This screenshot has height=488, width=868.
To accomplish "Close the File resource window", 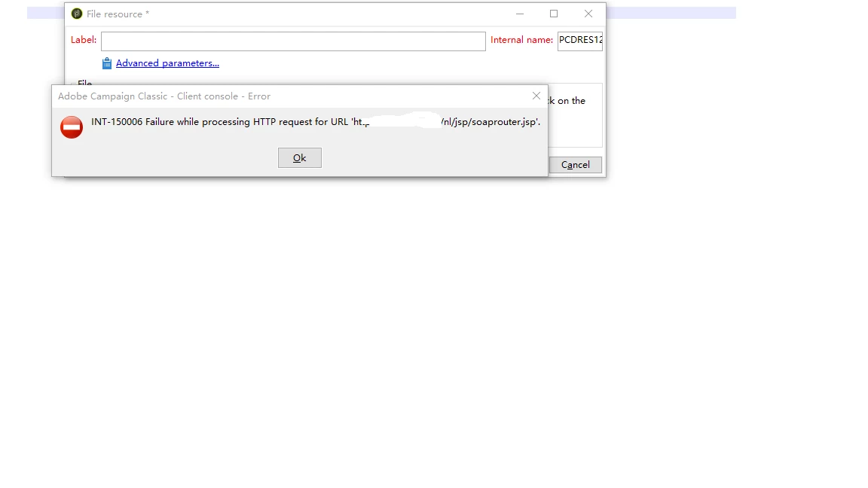I will [x=588, y=14].
